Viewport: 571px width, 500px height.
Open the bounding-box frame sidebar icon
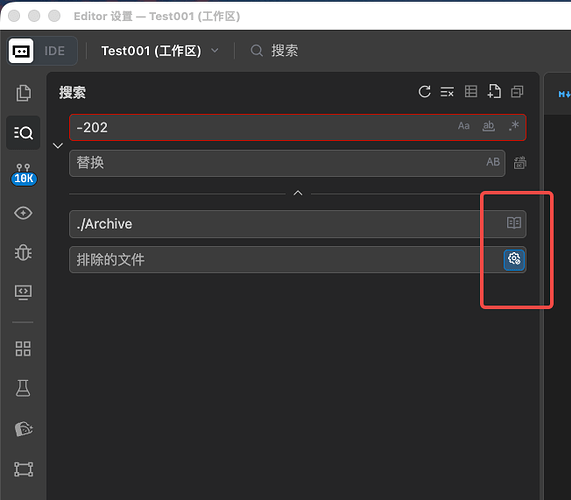[x=23, y=469]
